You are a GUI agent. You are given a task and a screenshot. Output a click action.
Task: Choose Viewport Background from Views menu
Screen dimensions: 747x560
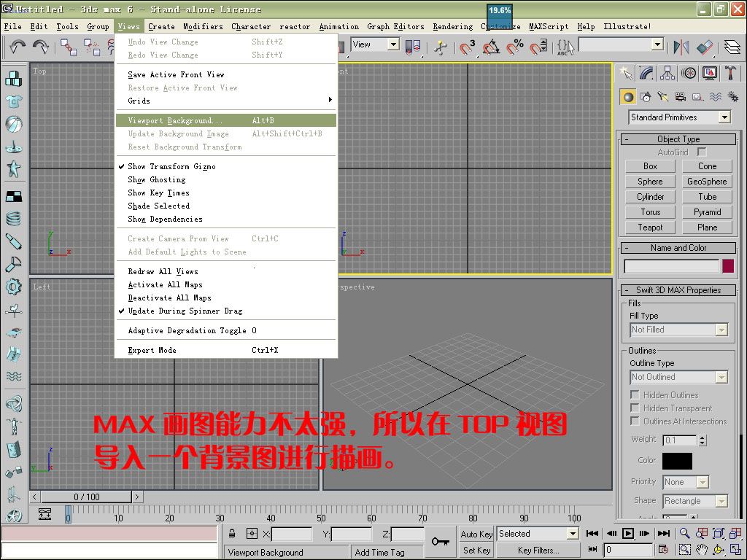[x=175, y=120]
